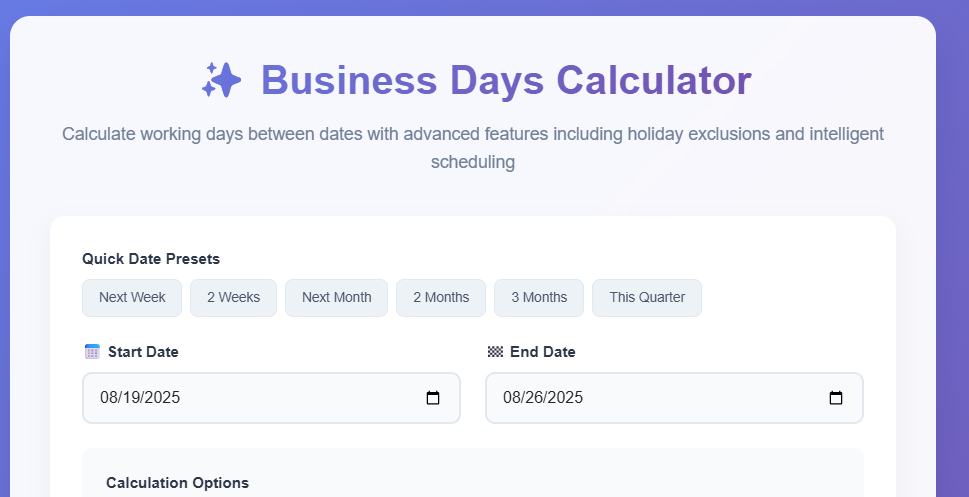Select the day segment in End Date
The width and height of the screenshot is (969, 497).
(534, 398)
